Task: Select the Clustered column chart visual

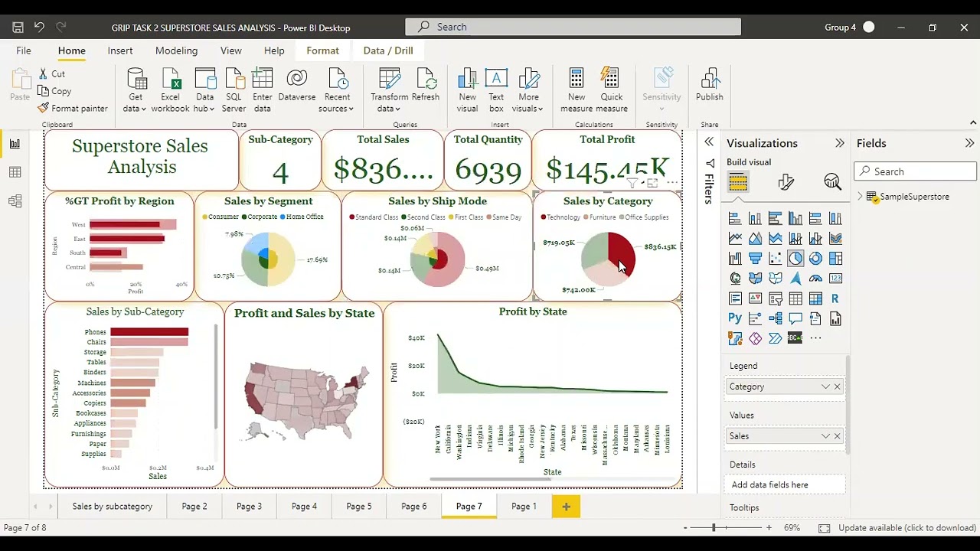Action: coord(795,219)
